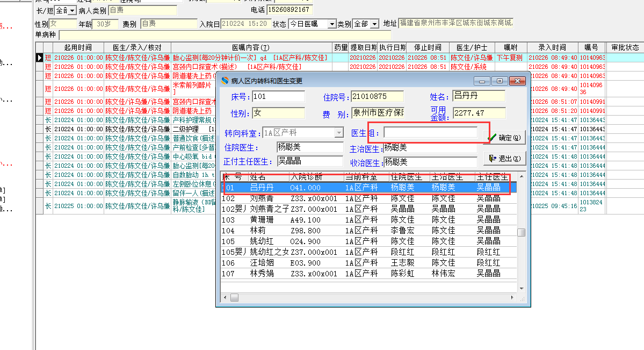Maximize the 病人区内转科和医生变更 dialog
The height and width of the screenshot is (350, 644).
[500, 81]
